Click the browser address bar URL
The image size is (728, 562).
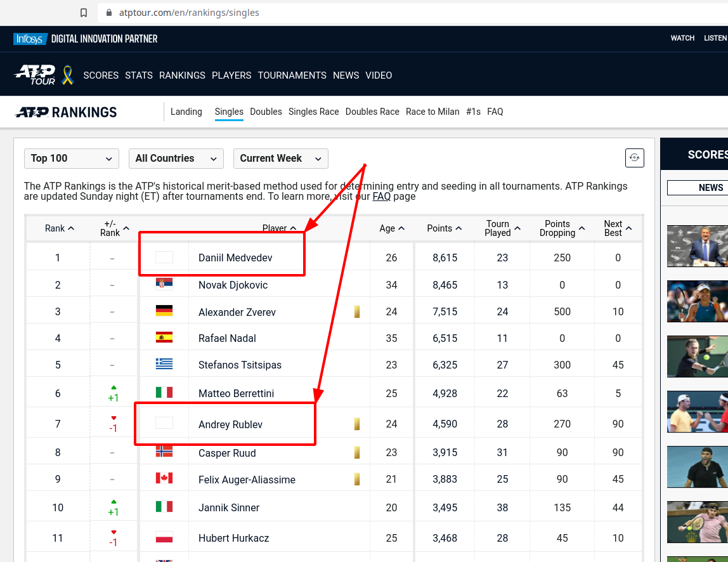pyautogui.click(x=189, y=13)
